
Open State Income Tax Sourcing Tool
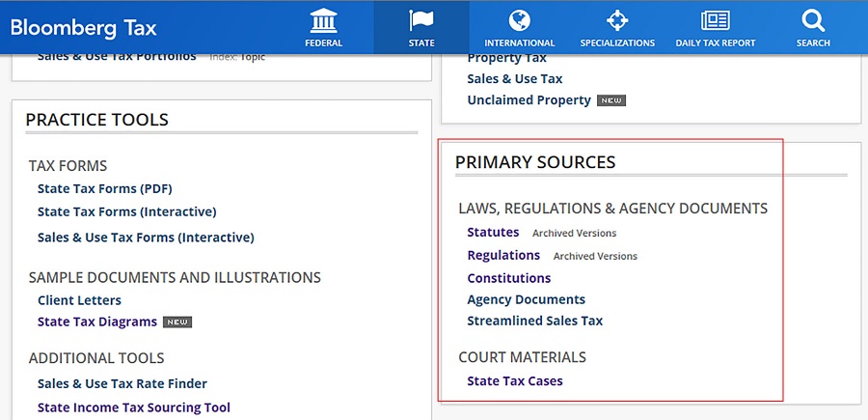[134, 407]
